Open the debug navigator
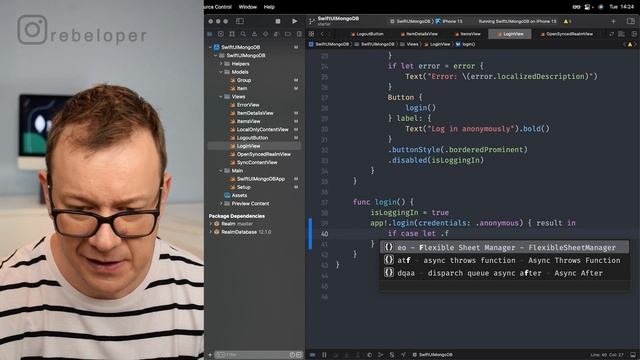The width and height of the screenshot is (640, 360). (277, 34)
